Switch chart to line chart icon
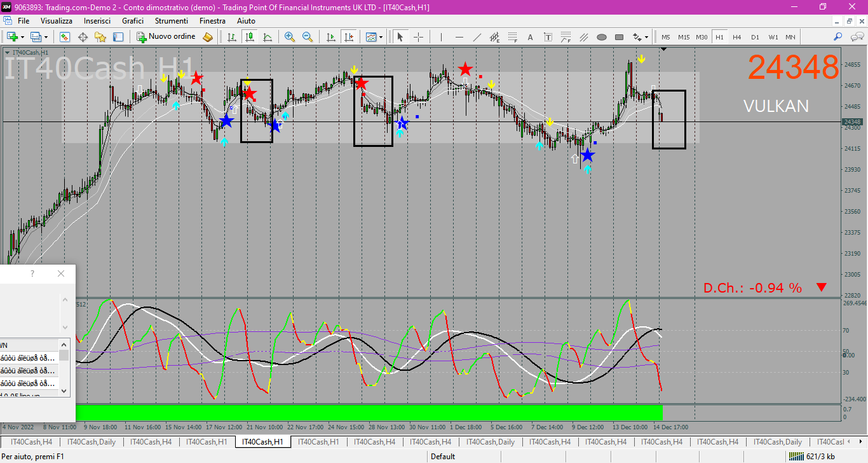The width and height of the screenshot is (868, 463). 268,37
